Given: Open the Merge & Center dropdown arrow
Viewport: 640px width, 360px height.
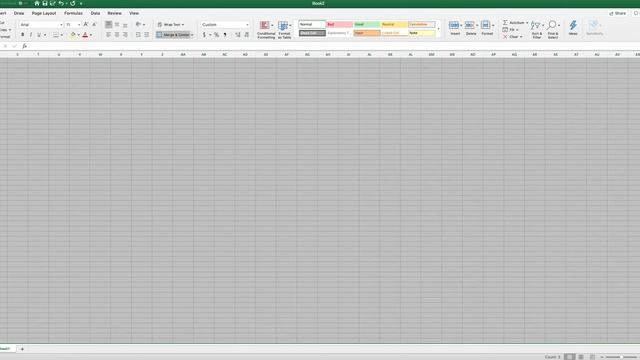Looking at the screenshot, I should coord(192,35).
